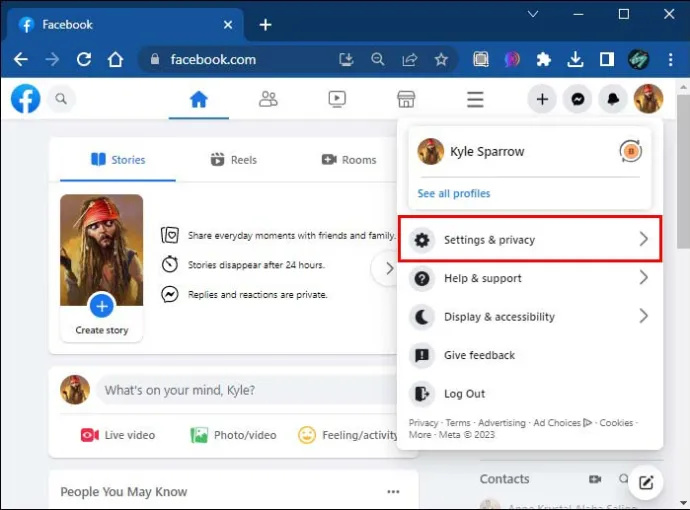690x510 pixels.
Task: Click the browser forward arrow
Action: coord(52,59)
